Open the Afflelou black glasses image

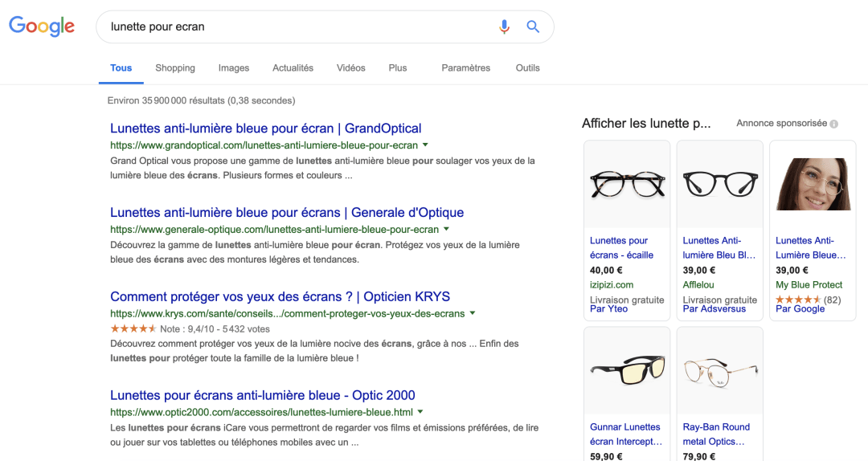[x=719, y=184]
